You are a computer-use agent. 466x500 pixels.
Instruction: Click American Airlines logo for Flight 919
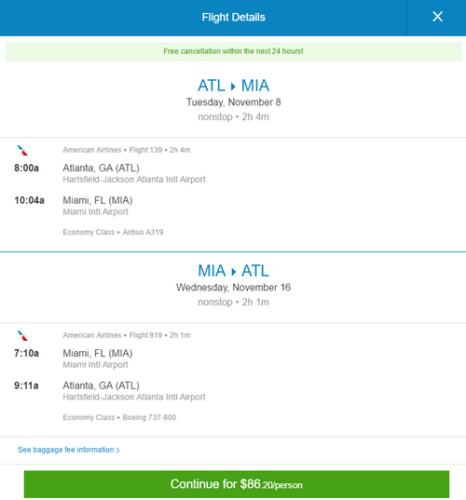[23, 335]
